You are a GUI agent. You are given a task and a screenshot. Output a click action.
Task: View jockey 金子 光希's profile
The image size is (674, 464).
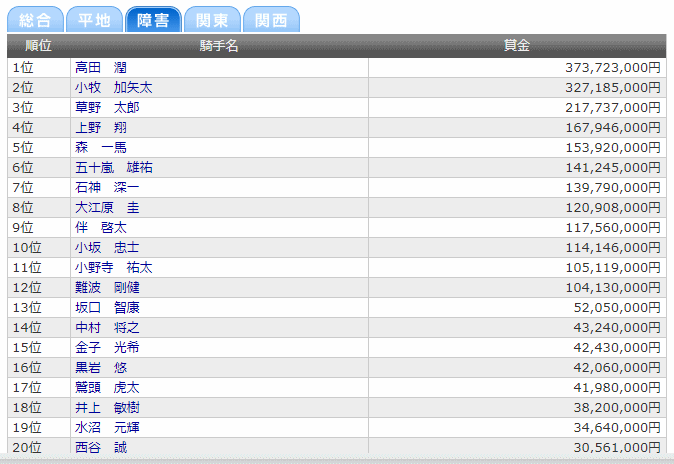click(107, 348)
